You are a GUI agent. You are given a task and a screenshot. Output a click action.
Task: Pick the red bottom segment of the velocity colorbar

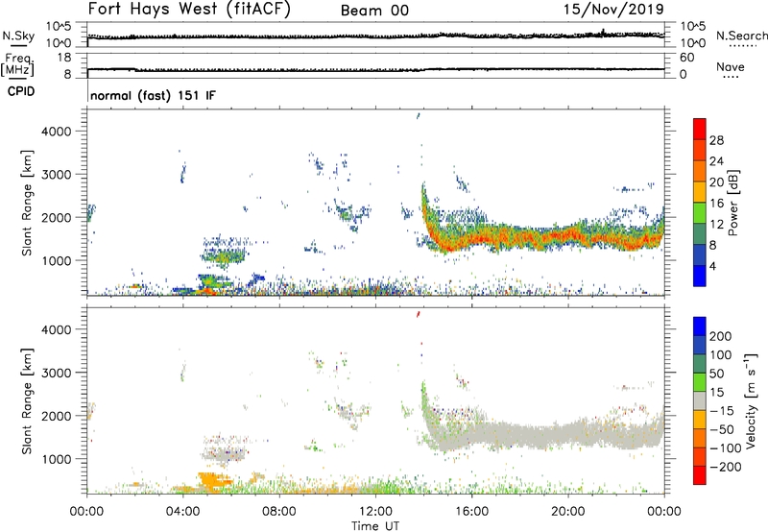tap(700, 475)
